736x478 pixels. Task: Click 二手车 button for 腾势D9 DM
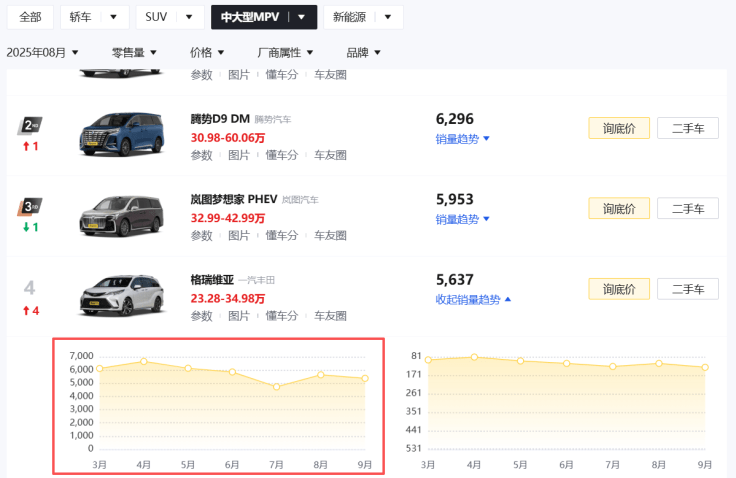688,128
